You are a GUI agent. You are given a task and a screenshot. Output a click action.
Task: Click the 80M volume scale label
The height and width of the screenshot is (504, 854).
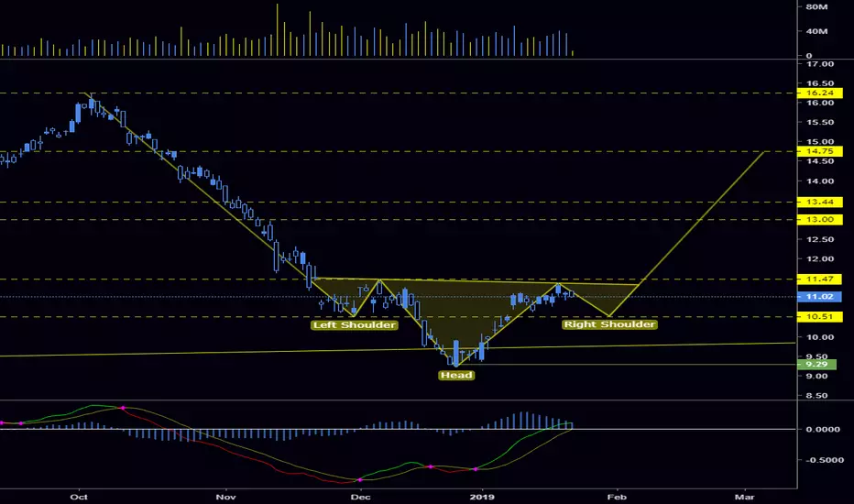pyautogui.click(x=816, y=7)
